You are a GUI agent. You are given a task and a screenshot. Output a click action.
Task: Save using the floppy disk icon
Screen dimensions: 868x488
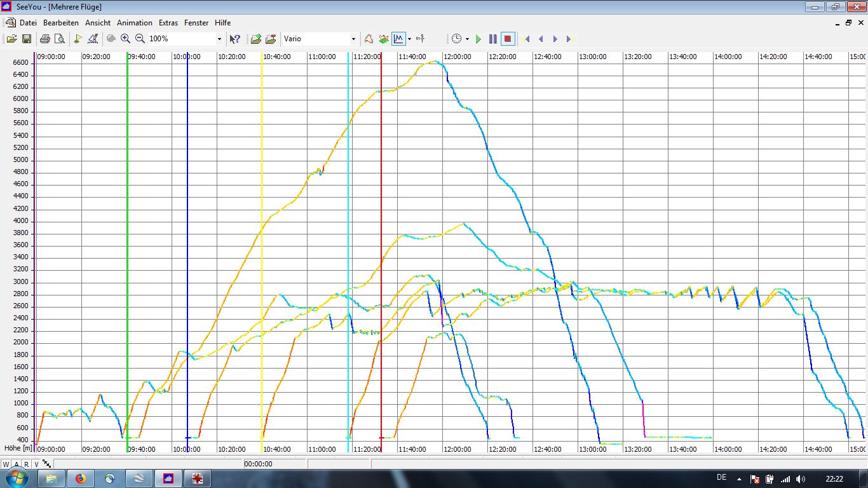tap(27, 39)
